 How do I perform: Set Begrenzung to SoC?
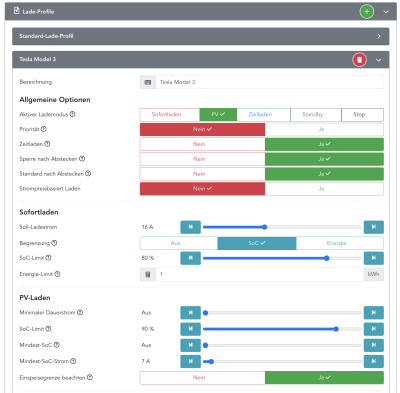[257, 243]
